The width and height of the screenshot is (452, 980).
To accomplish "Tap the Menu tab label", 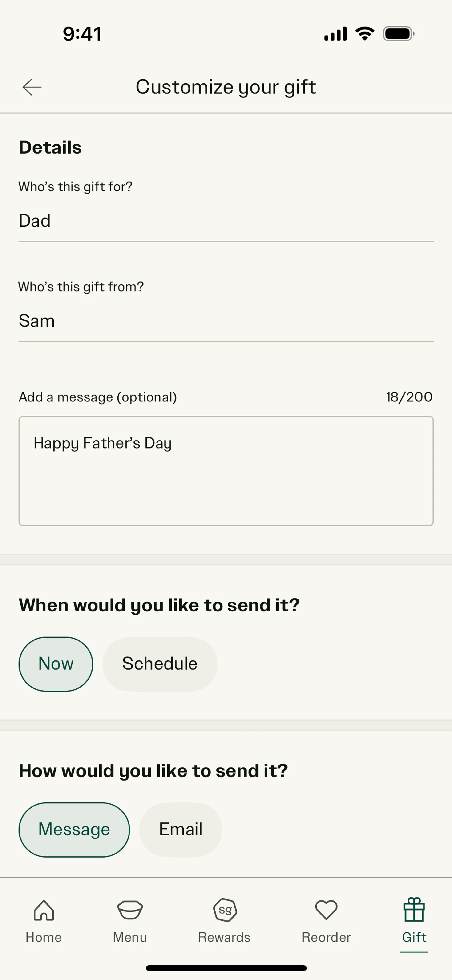I will point(130,937).
